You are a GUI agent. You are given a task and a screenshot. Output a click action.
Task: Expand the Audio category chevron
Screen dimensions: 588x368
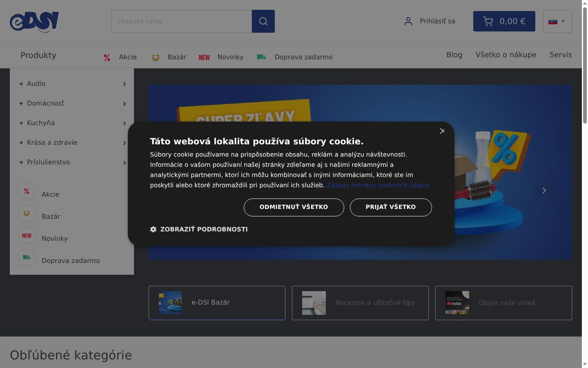[125, 84]
